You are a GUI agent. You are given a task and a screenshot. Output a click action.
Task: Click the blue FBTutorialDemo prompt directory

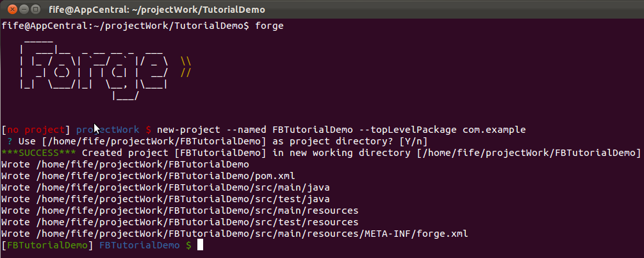140,245
